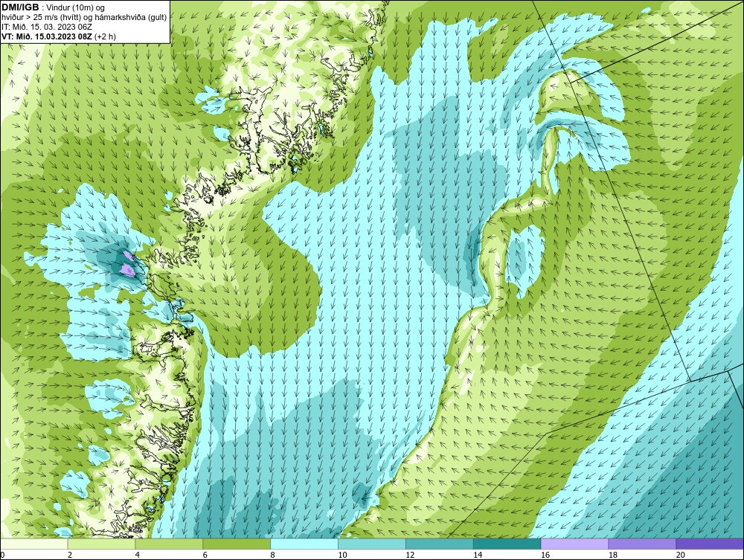
Task: Click the 18–20 m/s medium purple legend swatch
Action: click(x=643, y=544)
